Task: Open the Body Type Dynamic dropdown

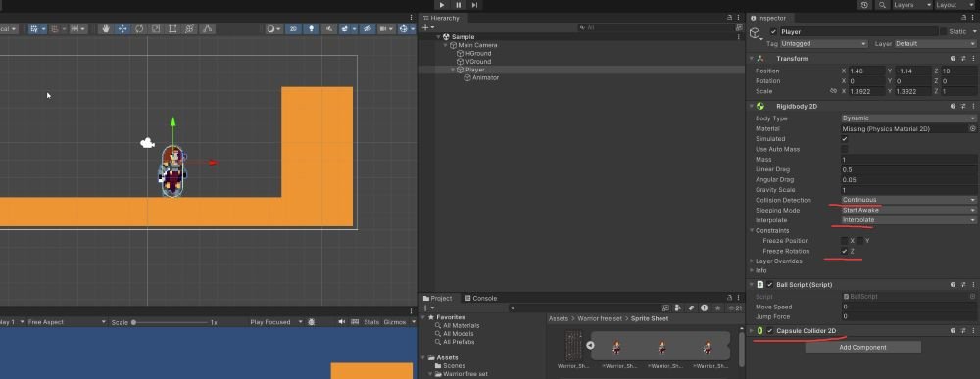Action: point(908,118)
